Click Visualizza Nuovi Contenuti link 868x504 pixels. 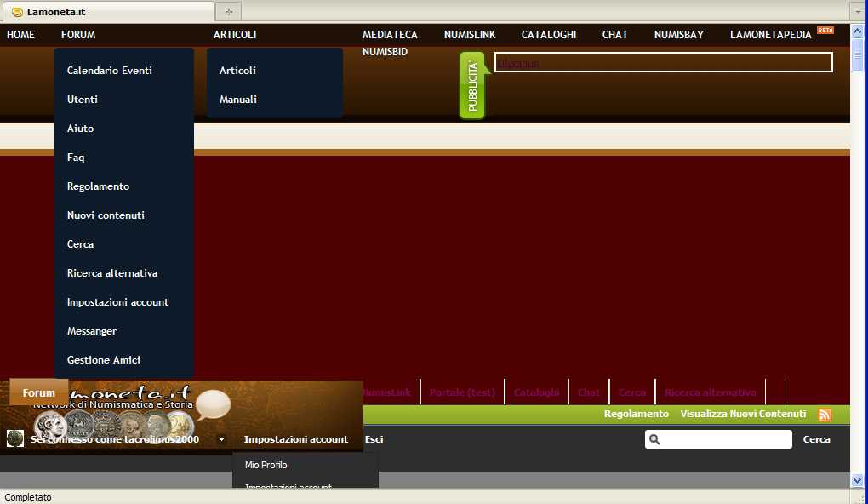[743, 414]
